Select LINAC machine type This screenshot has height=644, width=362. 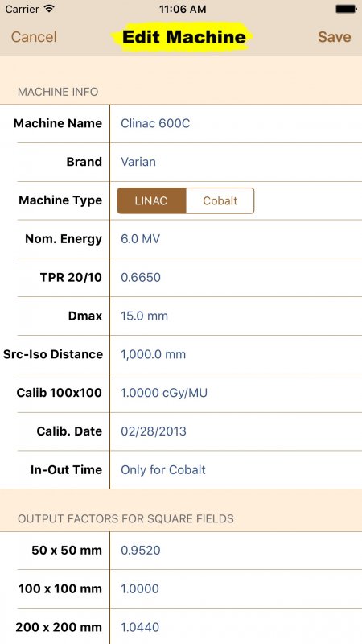[x=151, y=200]
